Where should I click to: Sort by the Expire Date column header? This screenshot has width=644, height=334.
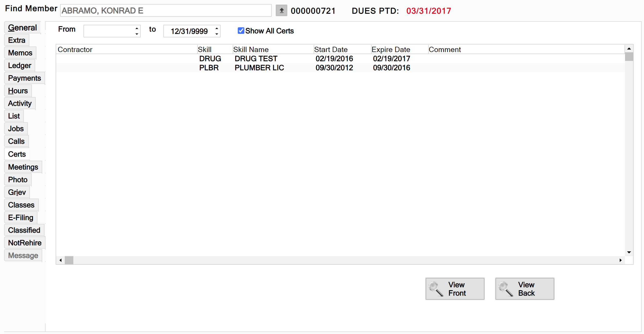click(391, 50)
